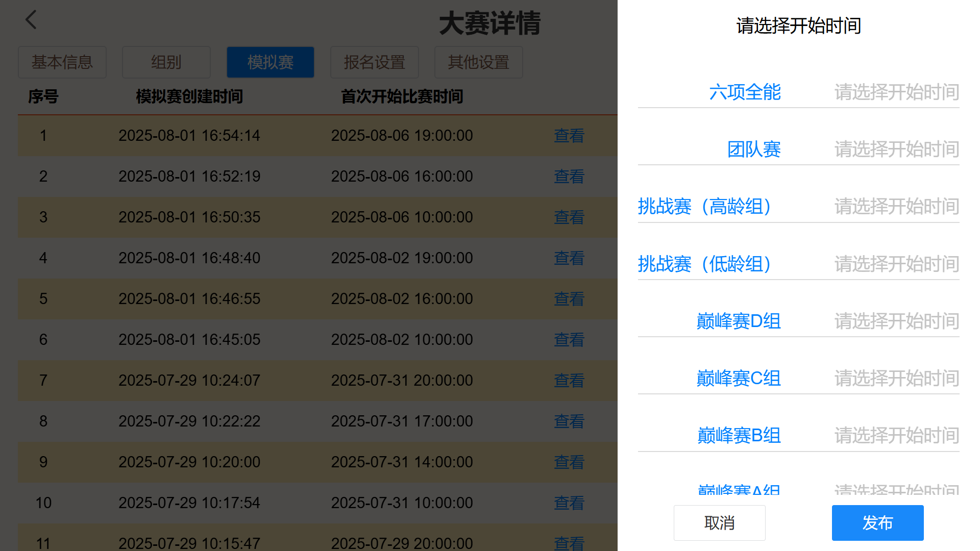Switch to the 基本信息 tab
The height and width of the screenshot is (551, 980).
click(62, 62)
